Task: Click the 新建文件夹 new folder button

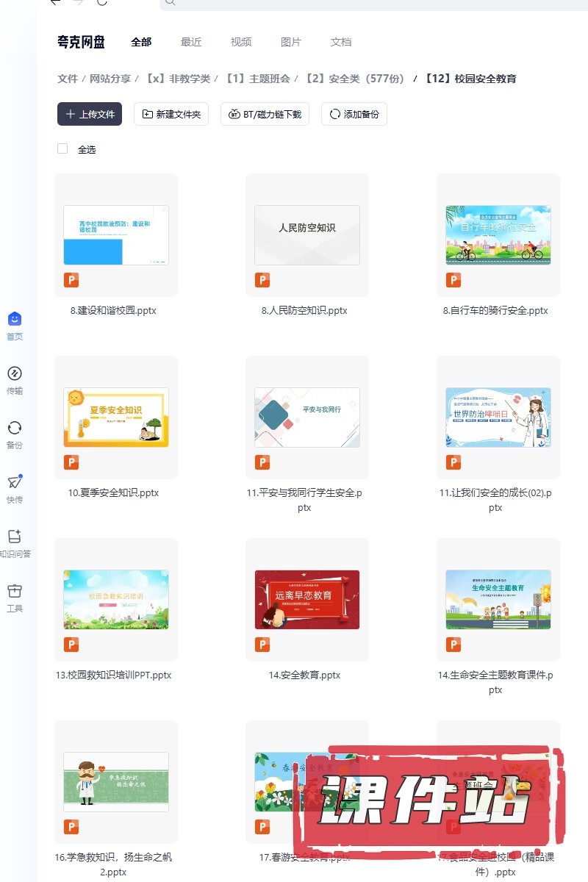Action: pos(171,114)
